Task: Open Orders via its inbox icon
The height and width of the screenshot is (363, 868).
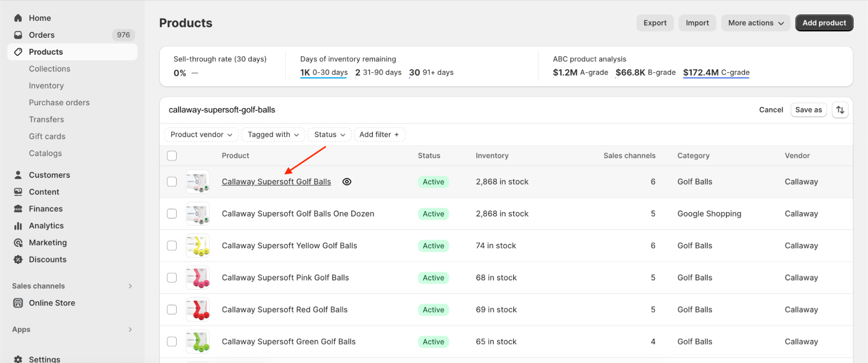Action: (18, 35)
